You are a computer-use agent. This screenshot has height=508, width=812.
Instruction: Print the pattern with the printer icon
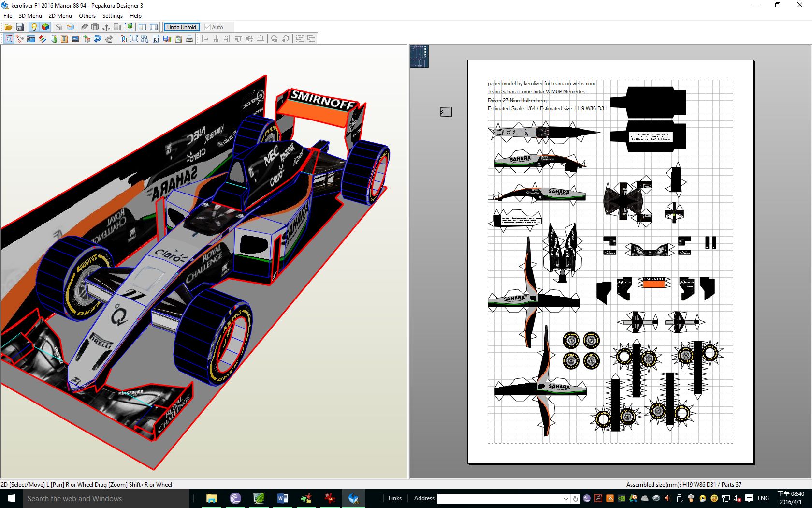tap(189, 39)
